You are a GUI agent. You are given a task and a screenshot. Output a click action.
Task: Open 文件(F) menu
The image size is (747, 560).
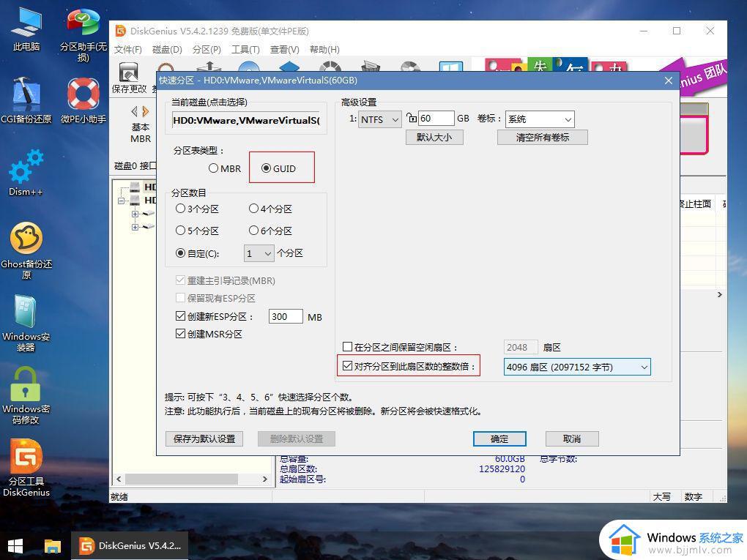[x=127, y=50]
